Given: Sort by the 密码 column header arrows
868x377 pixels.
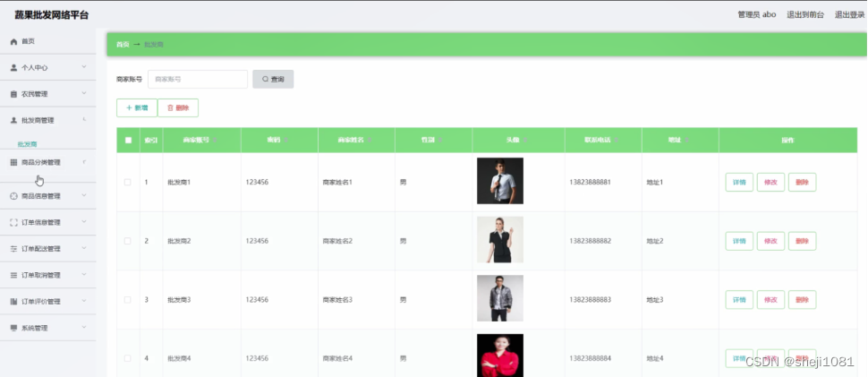Looking at the screenshot, I should tap(286, 141).
